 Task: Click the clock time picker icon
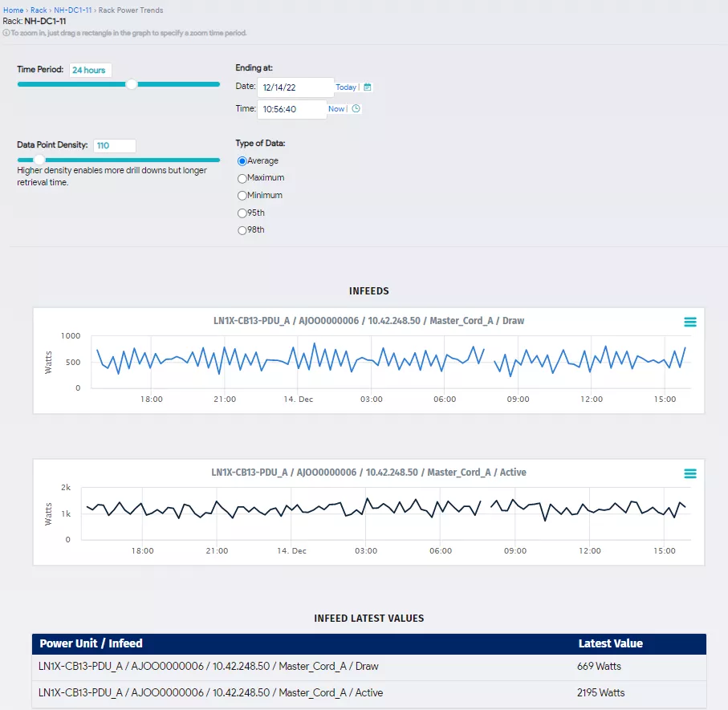tap(356, 109)
